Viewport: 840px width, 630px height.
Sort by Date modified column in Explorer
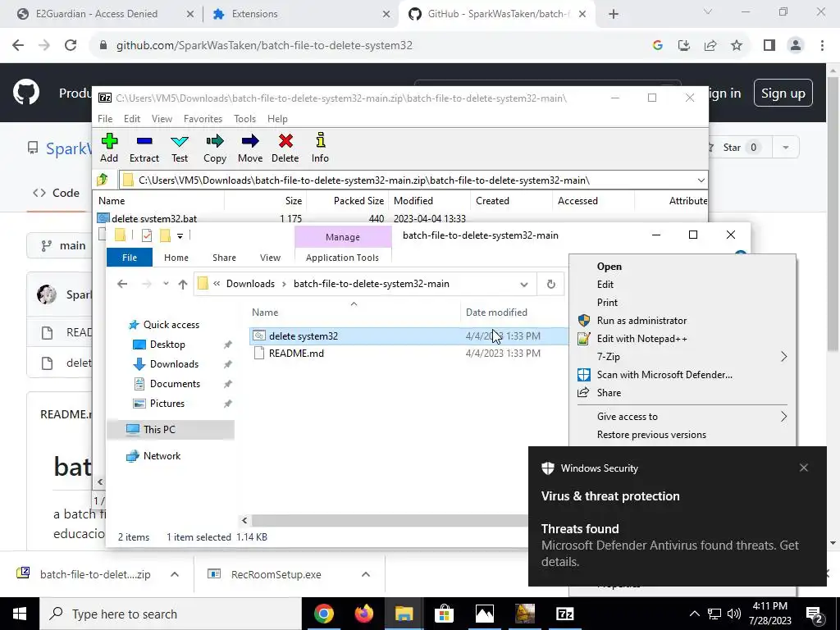point(496,313)
